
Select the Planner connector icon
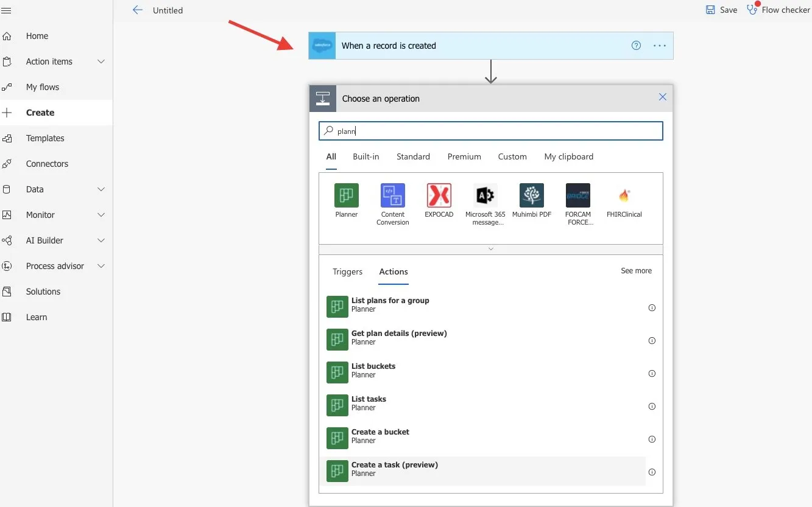pyautogui.click(x=347, y=195)
